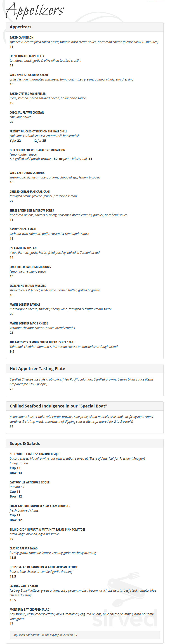Screen dimensions: 170x644
Task: Click the Monterey Bay Chopped Salad title
Action: tap(29, 610)
